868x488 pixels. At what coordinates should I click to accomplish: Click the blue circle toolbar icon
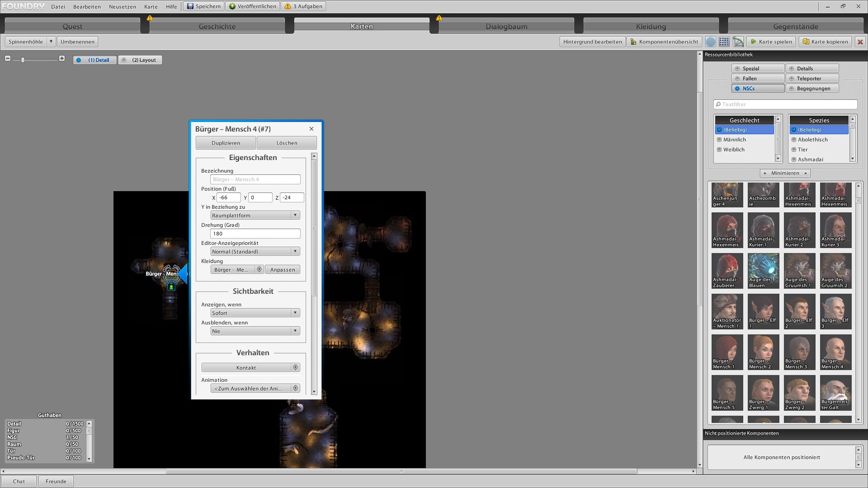tap(711, 42)
